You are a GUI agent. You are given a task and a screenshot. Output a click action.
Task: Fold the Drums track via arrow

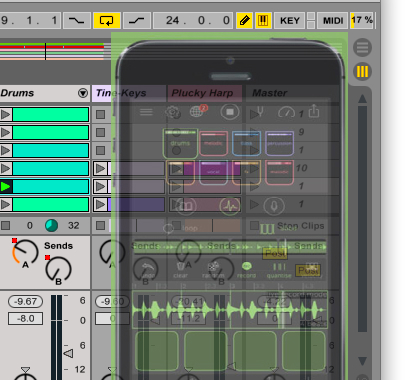coord(83,93)
